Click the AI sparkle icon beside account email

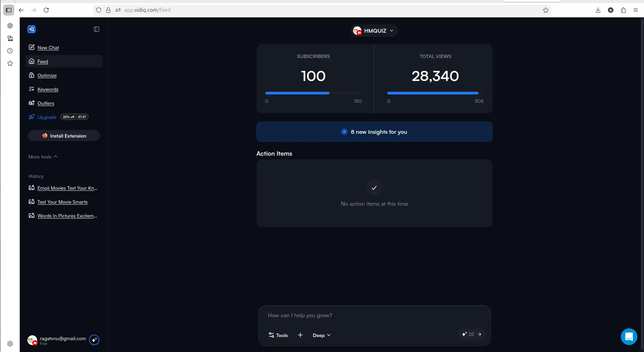click(x=94, y=340)
